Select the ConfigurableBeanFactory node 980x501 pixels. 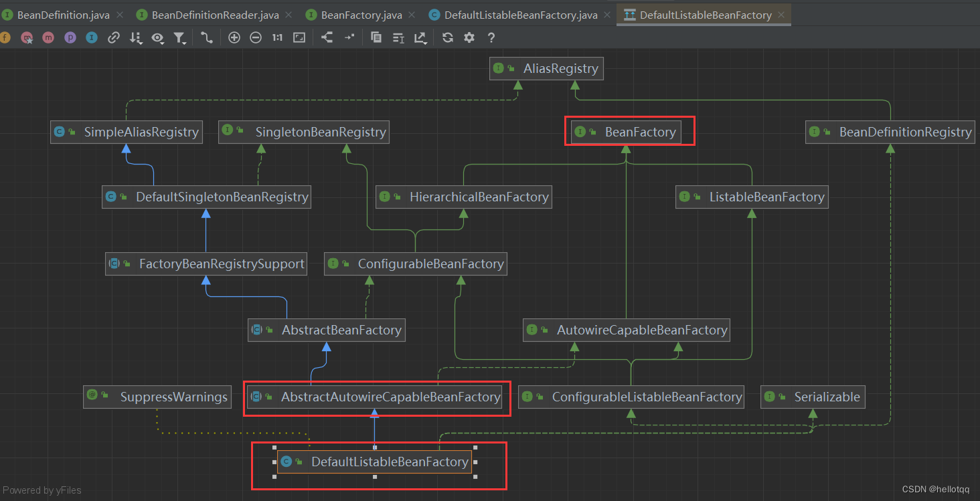(416, 264)
